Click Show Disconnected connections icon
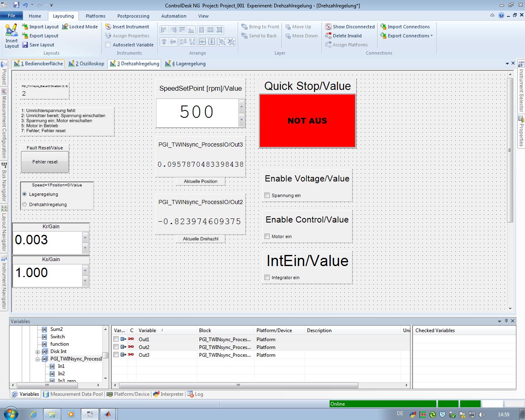 coord(328,27)
